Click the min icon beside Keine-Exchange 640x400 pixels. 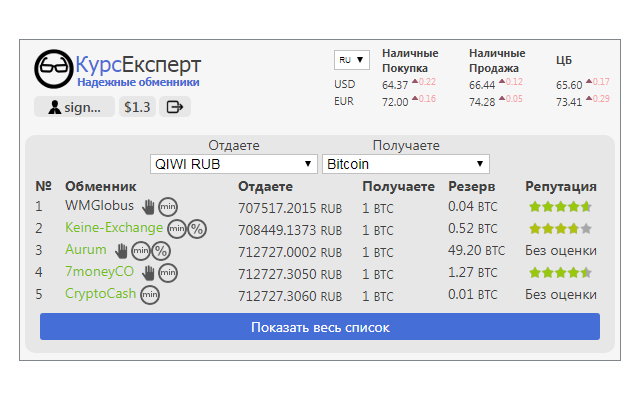[177, 229]
